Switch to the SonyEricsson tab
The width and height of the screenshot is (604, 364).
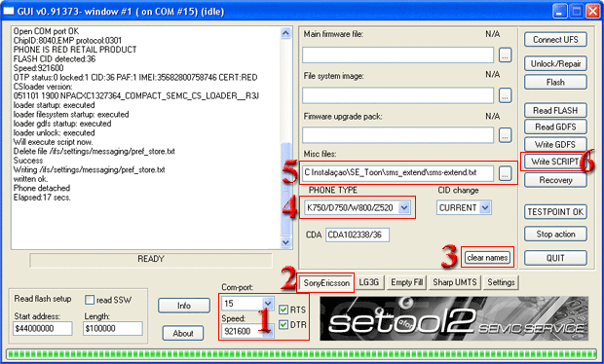pos(326,283)
